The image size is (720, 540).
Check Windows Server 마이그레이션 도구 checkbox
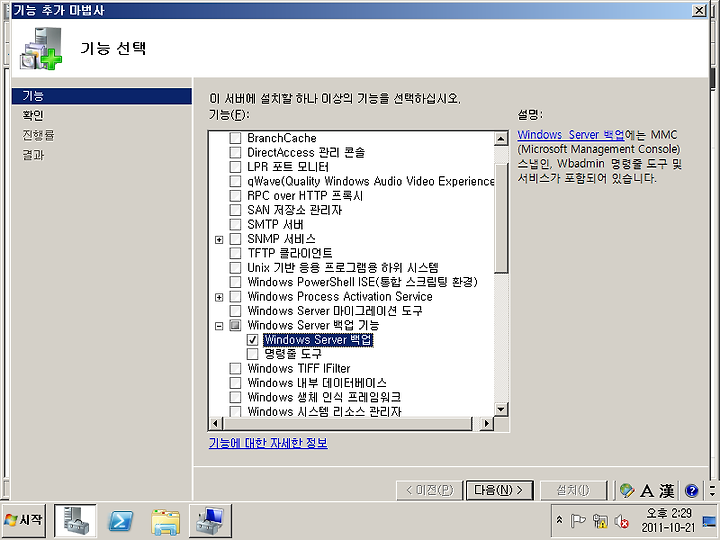[235, 310]
